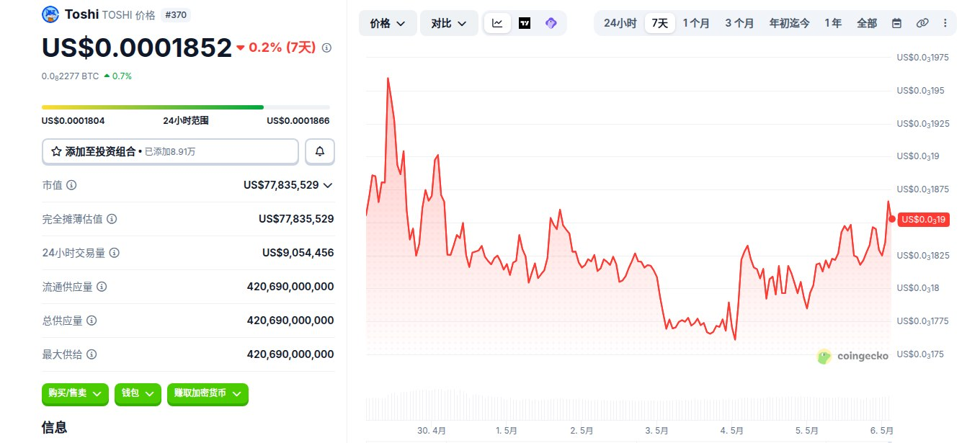The image size is (980, 443).
Task: Click the volume bars below the chart
Action: tap(628, 405)
